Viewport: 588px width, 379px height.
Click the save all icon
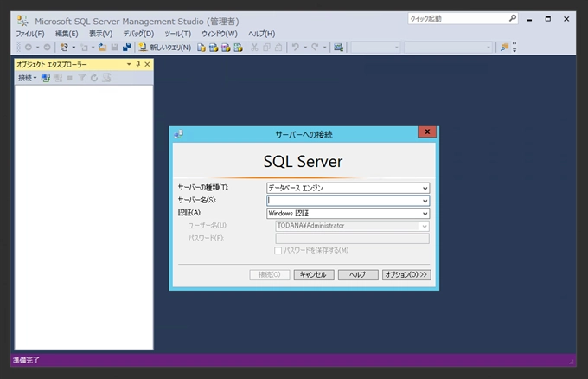(127, 48)
